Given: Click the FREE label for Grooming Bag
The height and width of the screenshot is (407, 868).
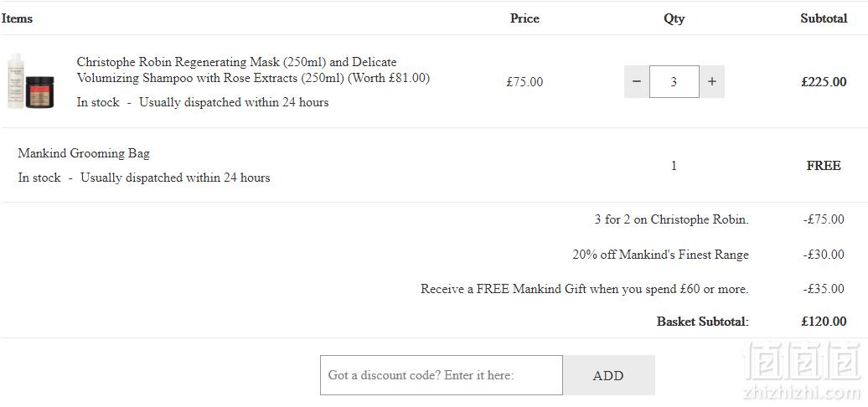Looking at the screenshot, I should coord(824,166).
